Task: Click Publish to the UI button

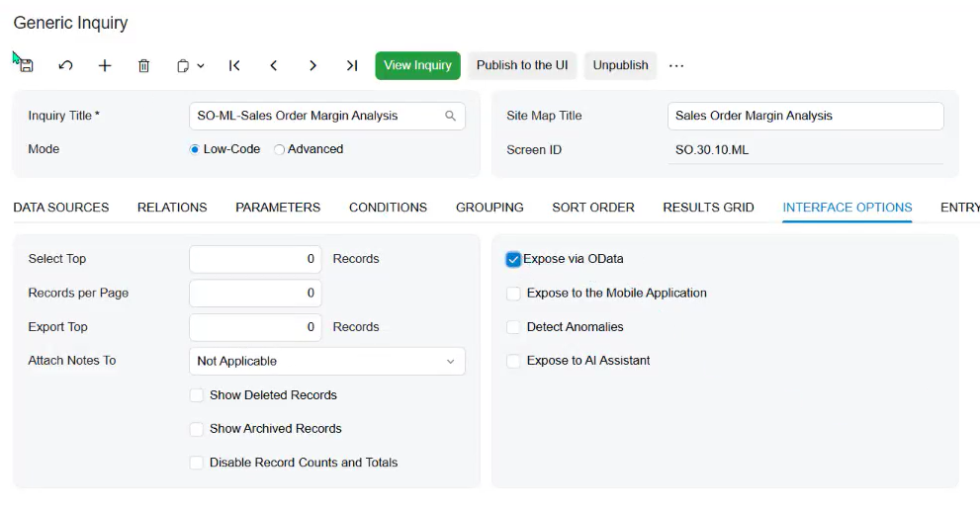Action: coord(522,65)
